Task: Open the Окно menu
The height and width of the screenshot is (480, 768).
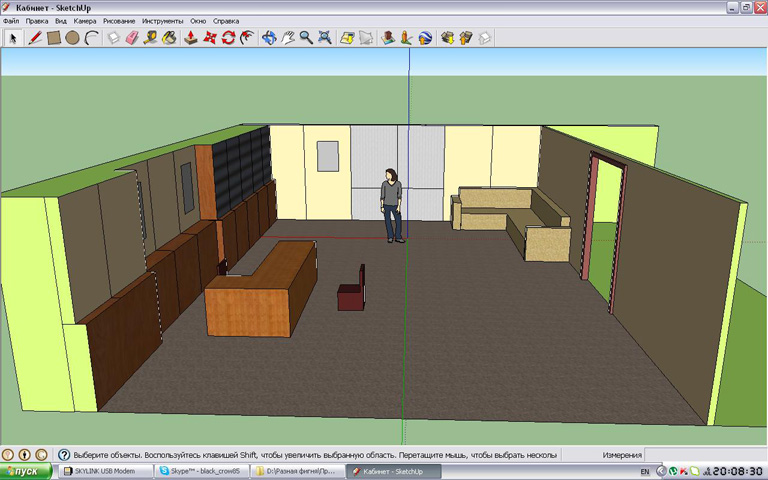Action: 198,21
